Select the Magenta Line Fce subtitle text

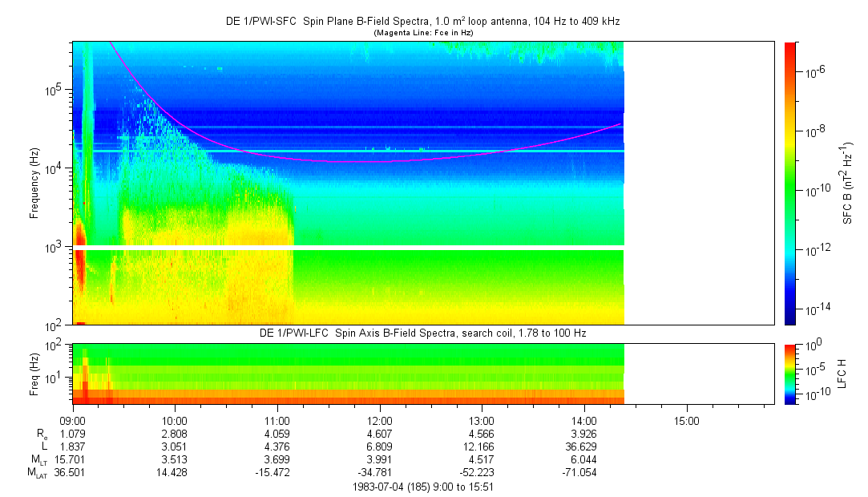[422, 33]
